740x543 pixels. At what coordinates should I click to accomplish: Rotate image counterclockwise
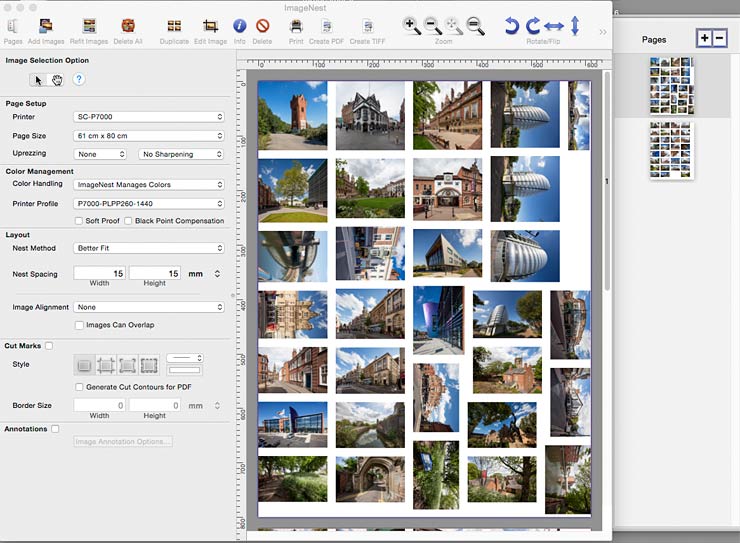[x=512, y=25]
